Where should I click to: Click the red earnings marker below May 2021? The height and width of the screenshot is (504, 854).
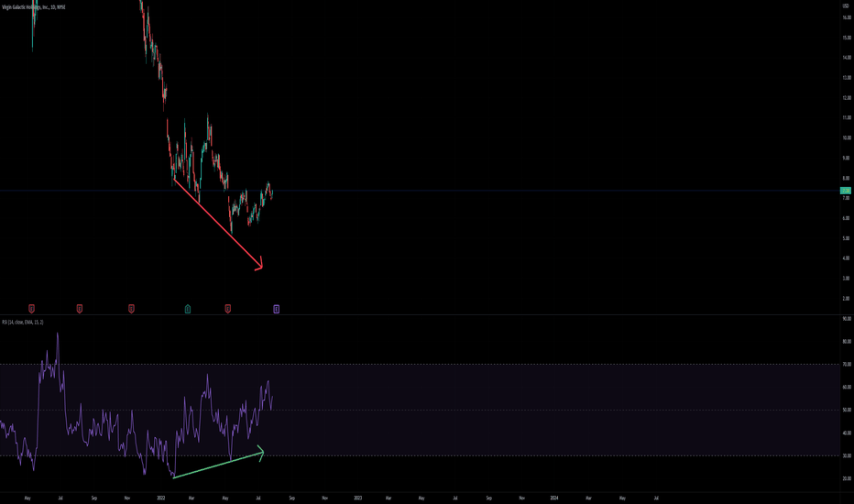pos(31,309)
